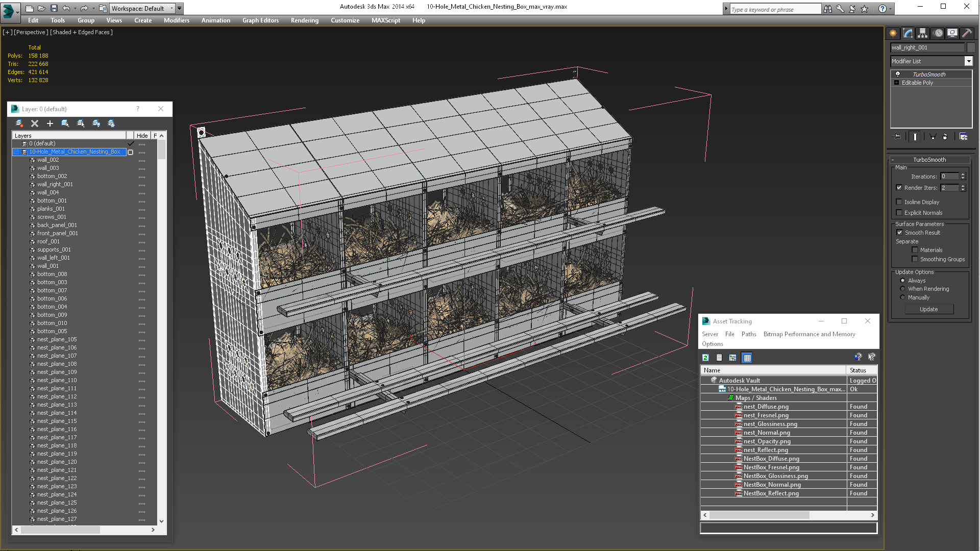
Task: Open the Utilities hammer panel tab
Action: [x=967, y=33]
